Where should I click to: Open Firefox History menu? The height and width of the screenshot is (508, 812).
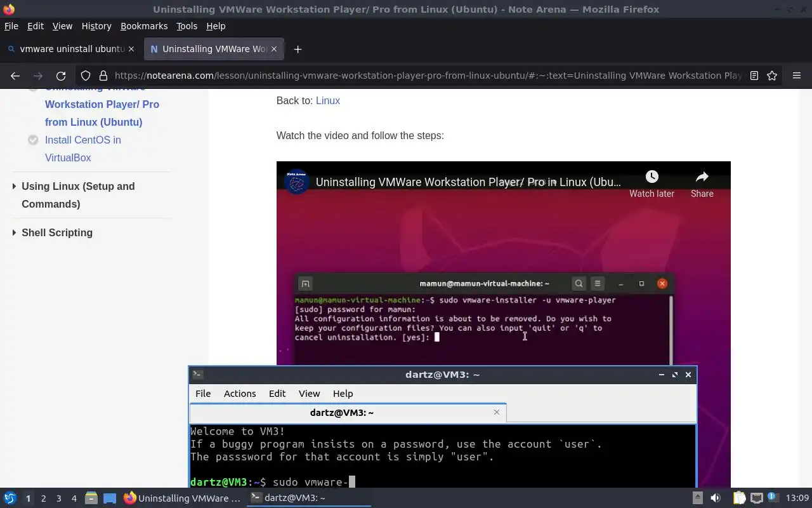[x=96, y=26]
